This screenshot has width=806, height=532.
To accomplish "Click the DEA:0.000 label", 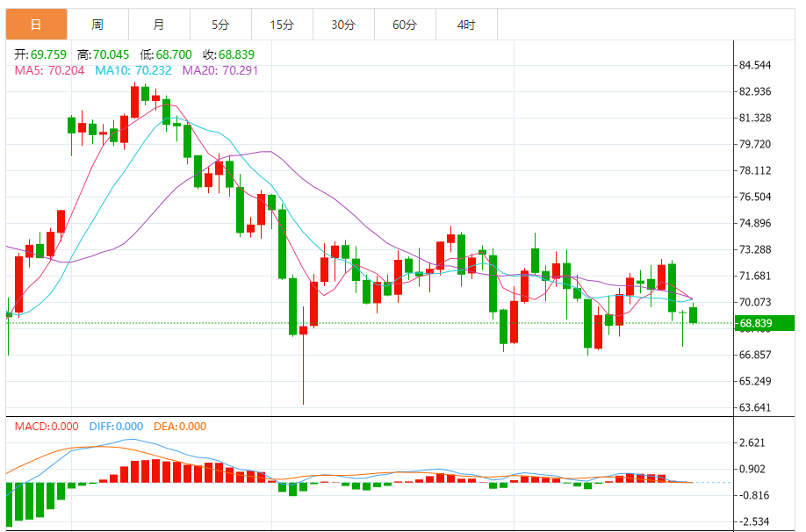I will point(180,426).
